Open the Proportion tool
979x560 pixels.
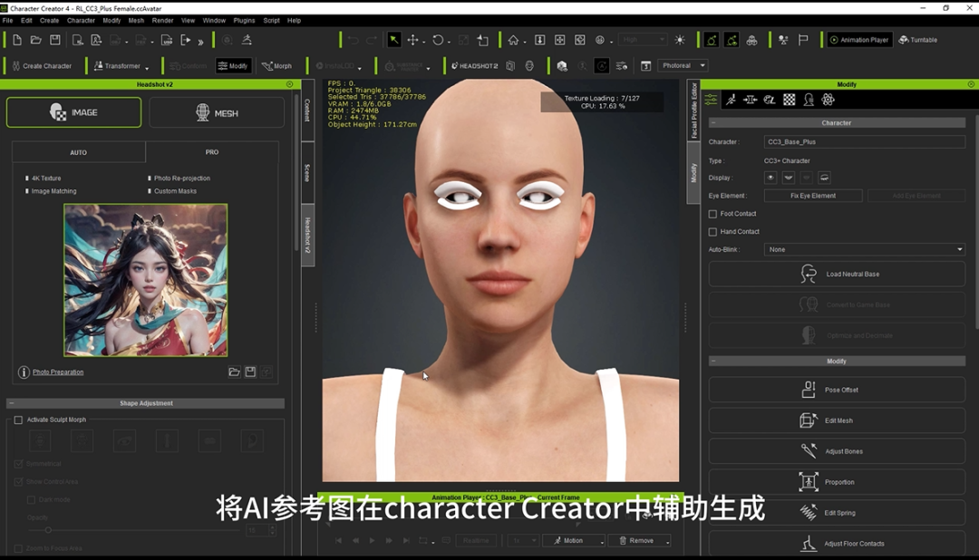(837, 482)
